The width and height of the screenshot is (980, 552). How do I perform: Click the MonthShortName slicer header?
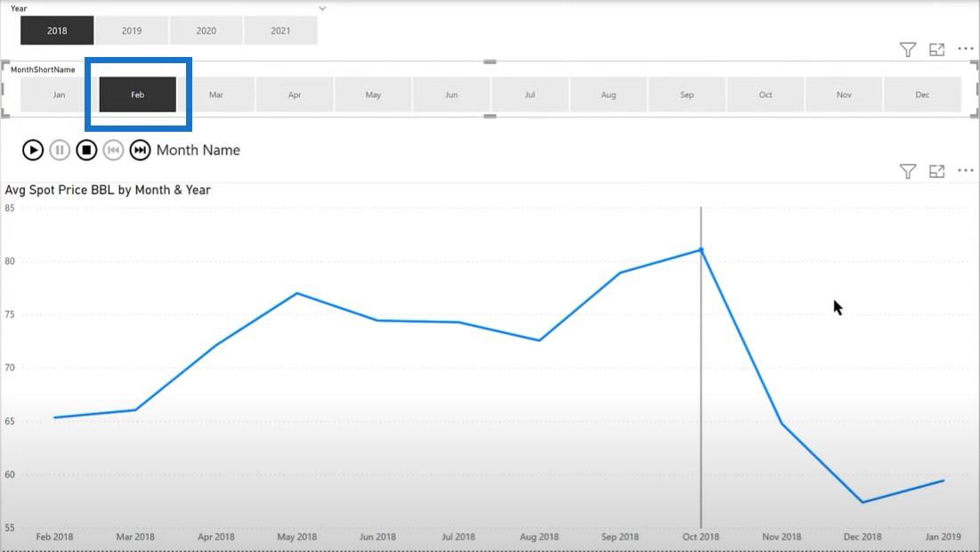(43, 69)
